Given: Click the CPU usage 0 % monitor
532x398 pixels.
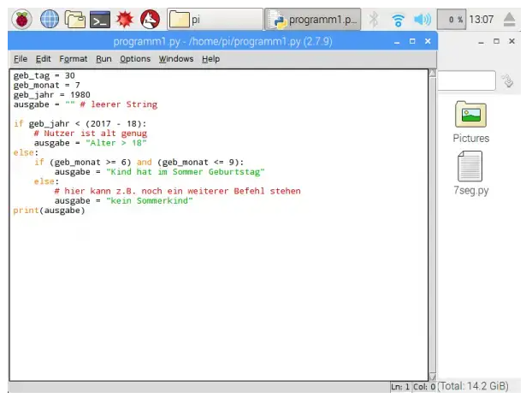Looking at the screenshot, I should (x=452, y=20).
